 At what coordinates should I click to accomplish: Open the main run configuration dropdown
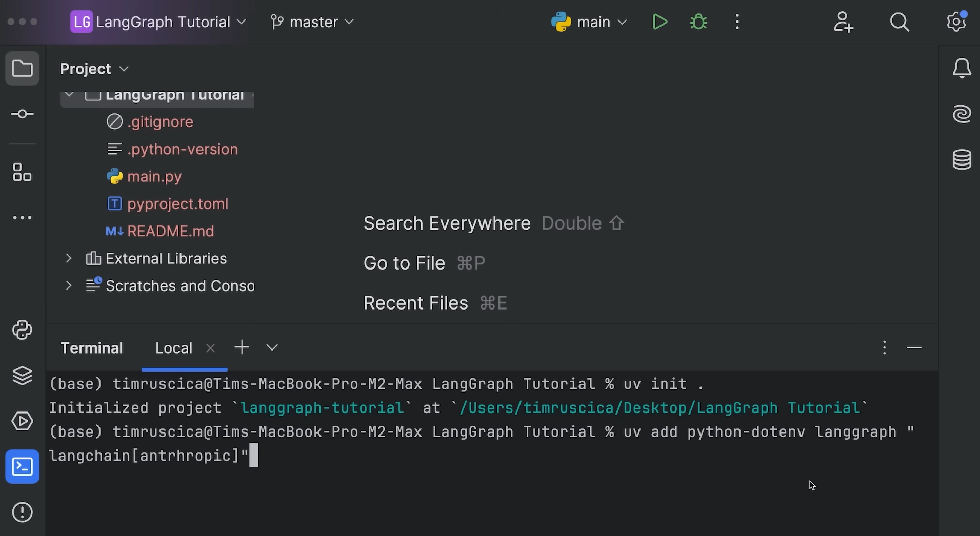tap(589, 22)
